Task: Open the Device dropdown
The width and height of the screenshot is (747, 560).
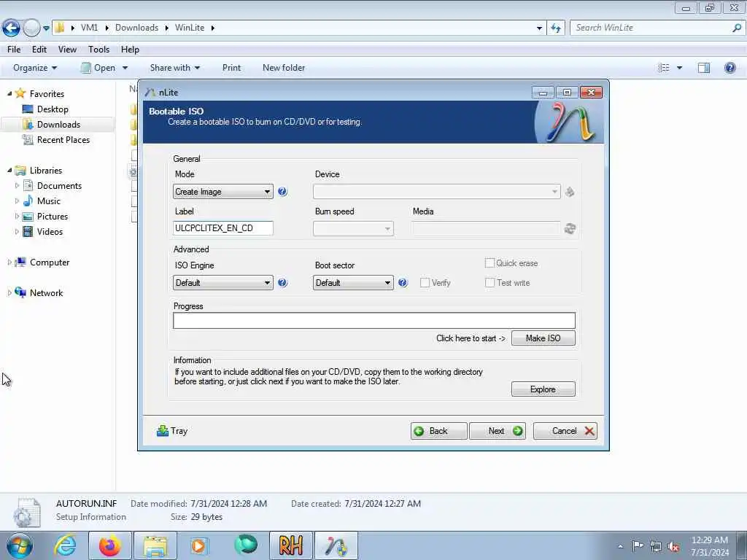Action: (436, 192)
